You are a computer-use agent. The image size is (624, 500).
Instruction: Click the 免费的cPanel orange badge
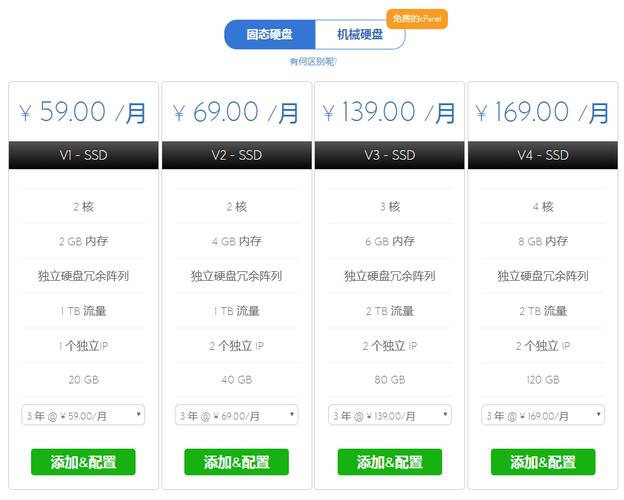tap(417, 19)
